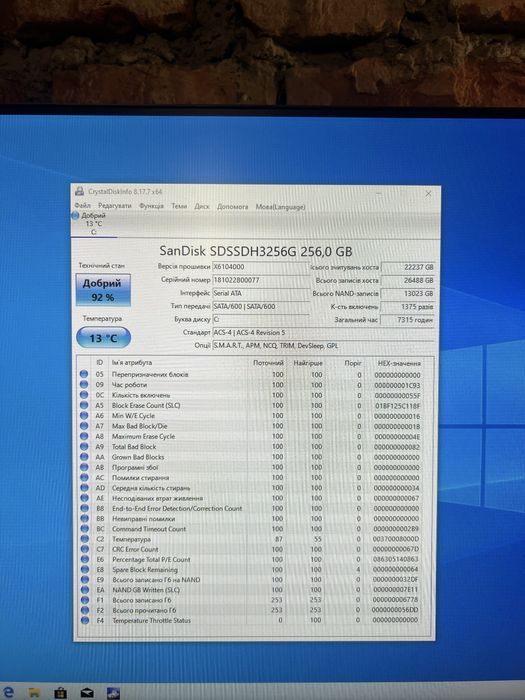The width and height of the screenshot is (525, 700).
Task: Close the CrystalDiskInfo window
Action: coord(428,194)
